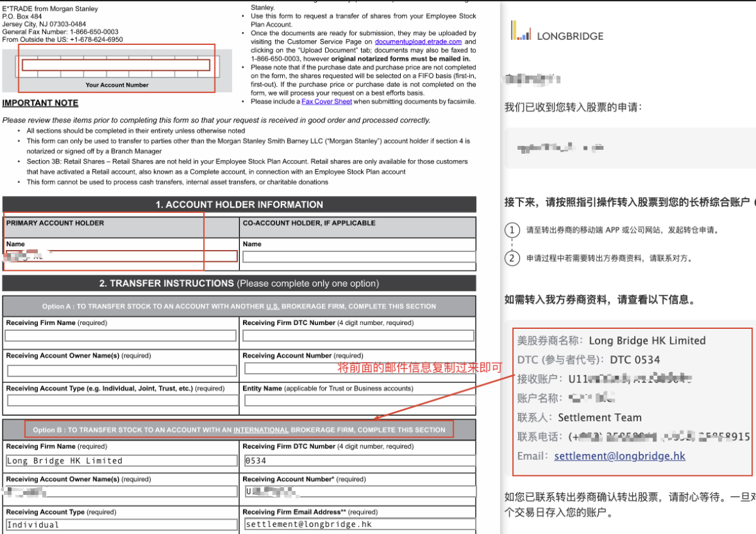Click the From Outside the US phone line
756x534 pixels.
point(62,40)
